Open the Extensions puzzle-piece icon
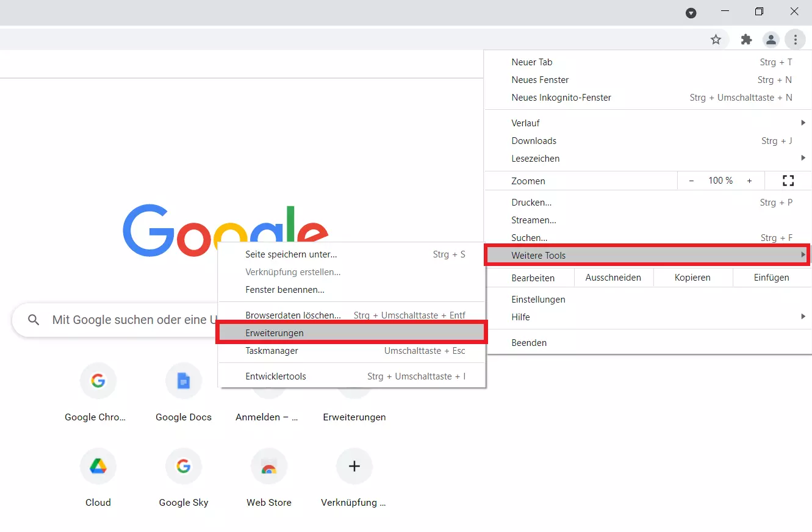 (x=746, y=40)
